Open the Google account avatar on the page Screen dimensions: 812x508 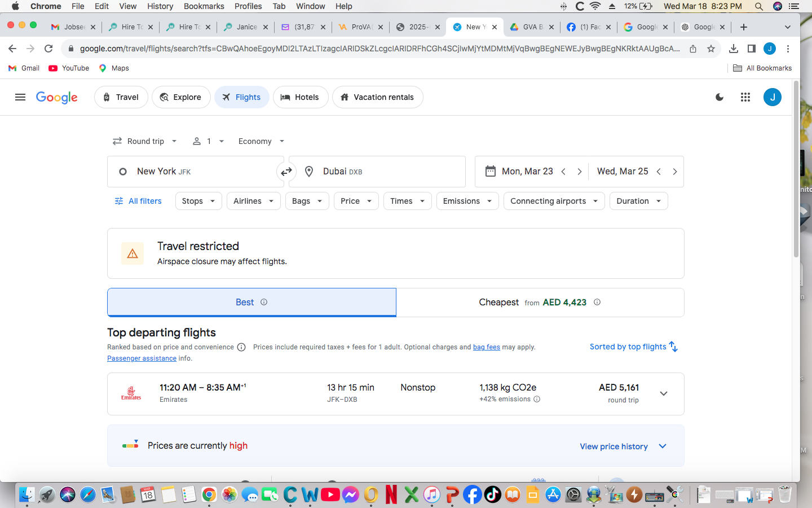pos(773,97)
